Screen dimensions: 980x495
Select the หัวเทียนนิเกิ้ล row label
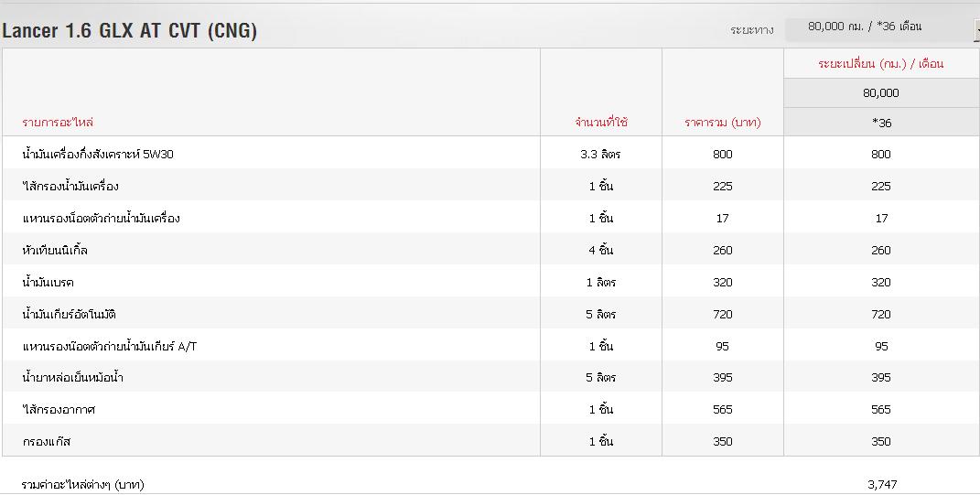click(x=55, y=251)
